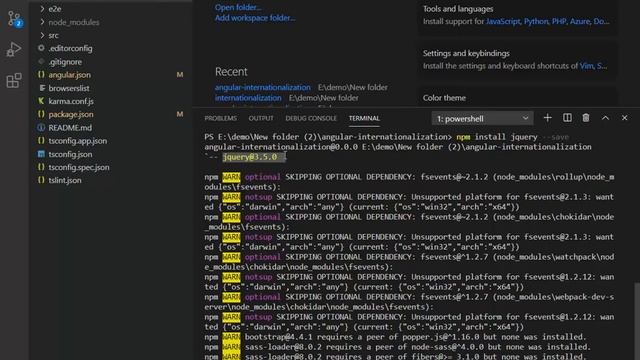
Task: Open the angular.json file
Action: [69, 75]
